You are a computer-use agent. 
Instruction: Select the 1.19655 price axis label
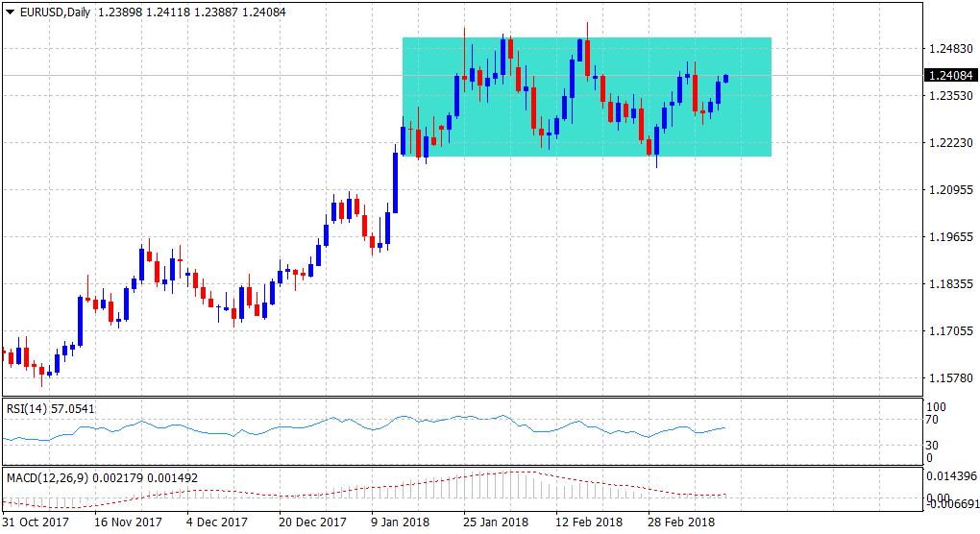951,236
